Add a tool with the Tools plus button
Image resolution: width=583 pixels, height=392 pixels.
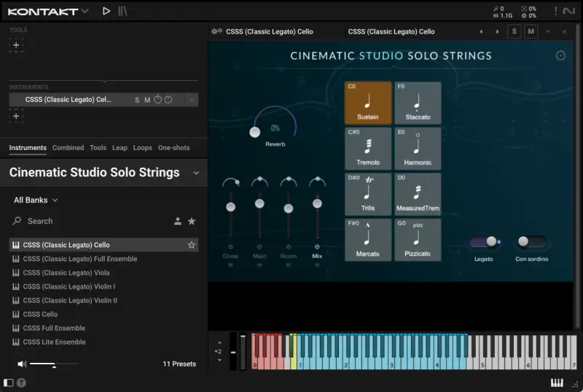click(x=16, y=45)
